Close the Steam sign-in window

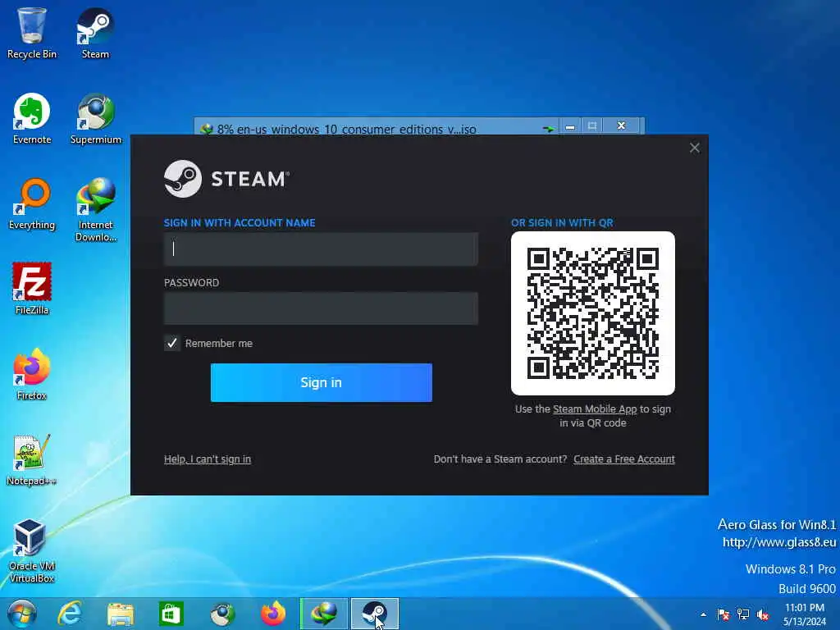click(694, 148)
